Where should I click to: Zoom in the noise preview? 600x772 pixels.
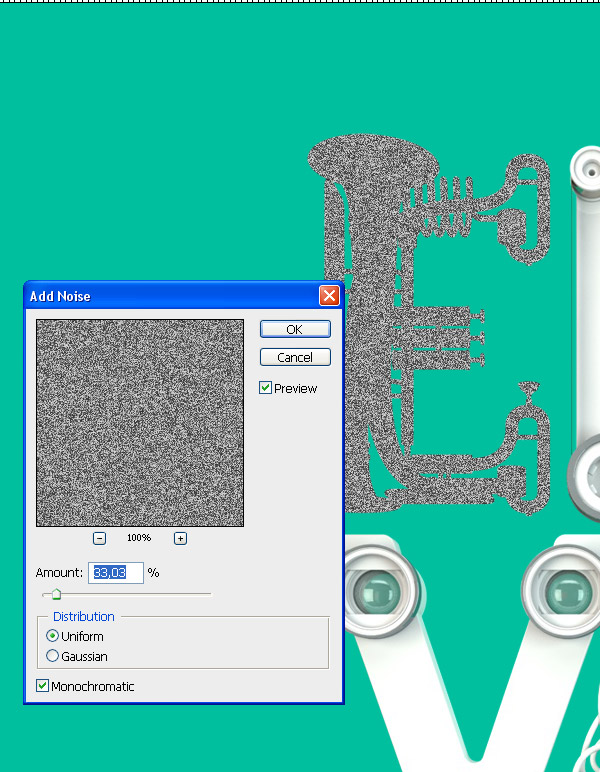(180, 538)
